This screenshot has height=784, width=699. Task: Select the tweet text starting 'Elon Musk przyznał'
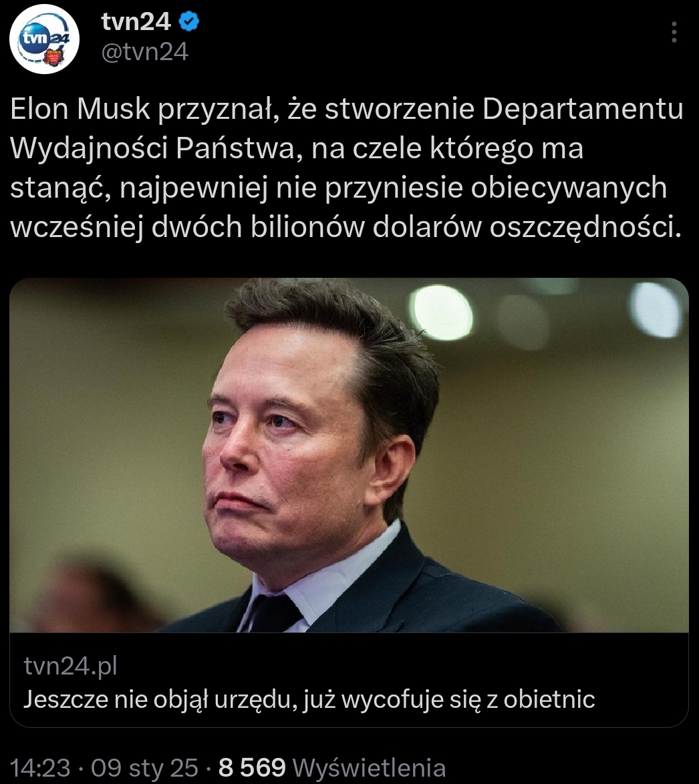(346, 168)
